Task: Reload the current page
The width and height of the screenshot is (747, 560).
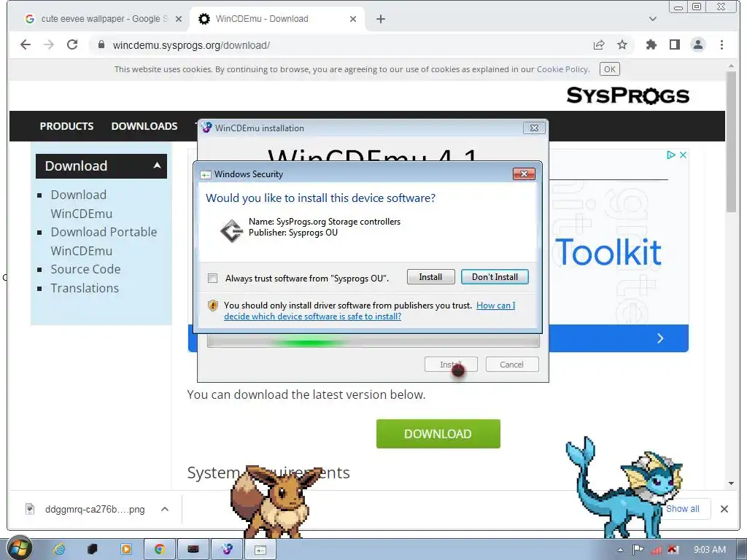Action: [72, 44]
